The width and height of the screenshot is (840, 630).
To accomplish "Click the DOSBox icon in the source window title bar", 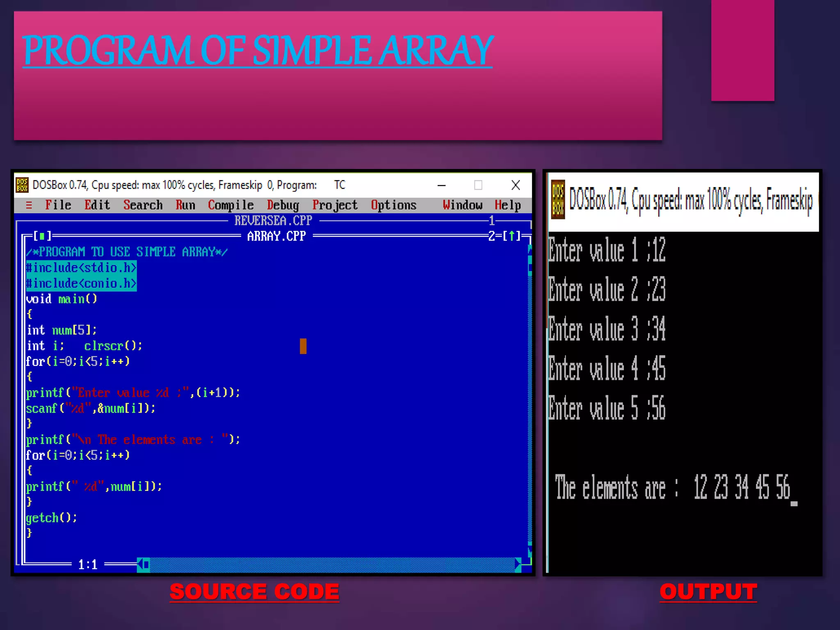I will coord(22,185).
